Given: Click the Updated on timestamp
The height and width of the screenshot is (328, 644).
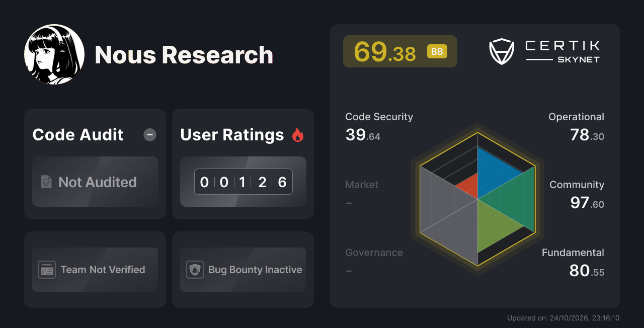Looking at the screenshot, I should 563,318.
